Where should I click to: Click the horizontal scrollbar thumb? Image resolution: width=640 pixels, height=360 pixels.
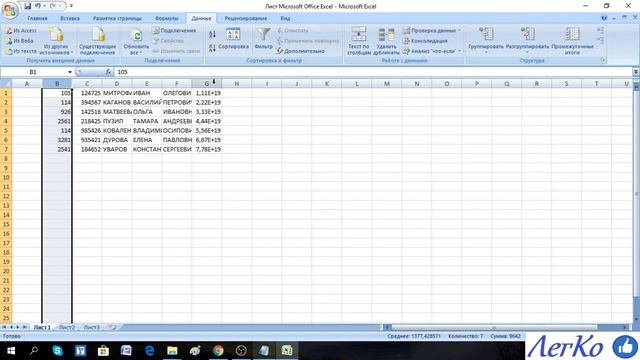tap(494, 327)
